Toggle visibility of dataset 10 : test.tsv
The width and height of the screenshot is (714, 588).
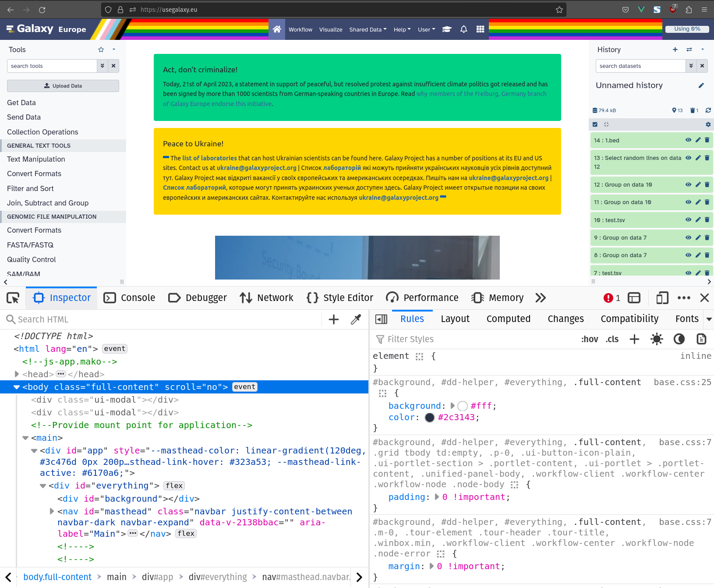(689, 220)
